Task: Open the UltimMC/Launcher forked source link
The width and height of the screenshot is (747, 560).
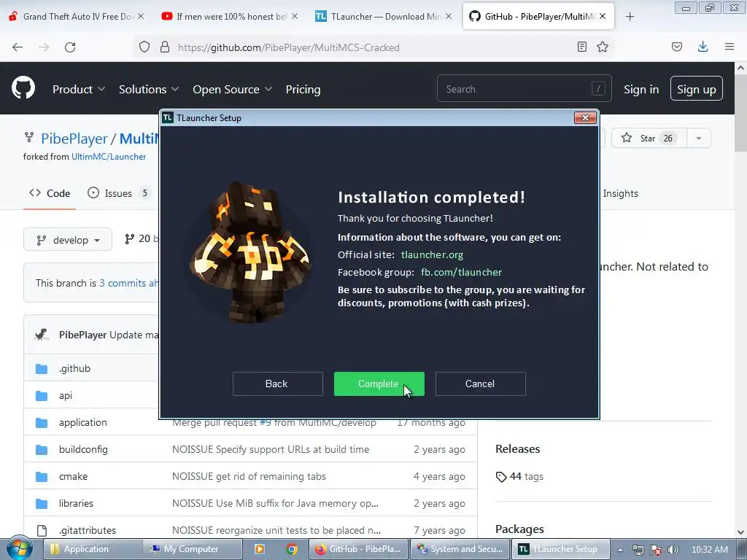Action: (109, 157)
